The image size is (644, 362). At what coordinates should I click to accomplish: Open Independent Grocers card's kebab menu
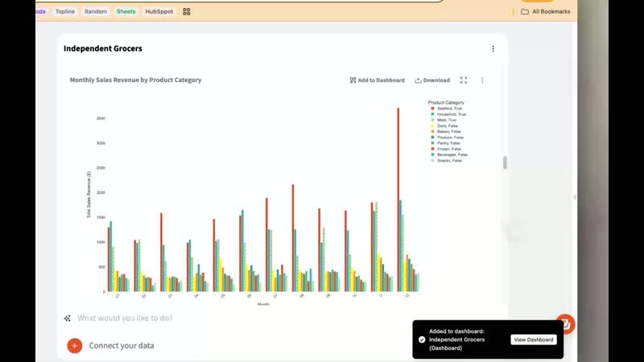pyautogui.click(x=493, y=49)
